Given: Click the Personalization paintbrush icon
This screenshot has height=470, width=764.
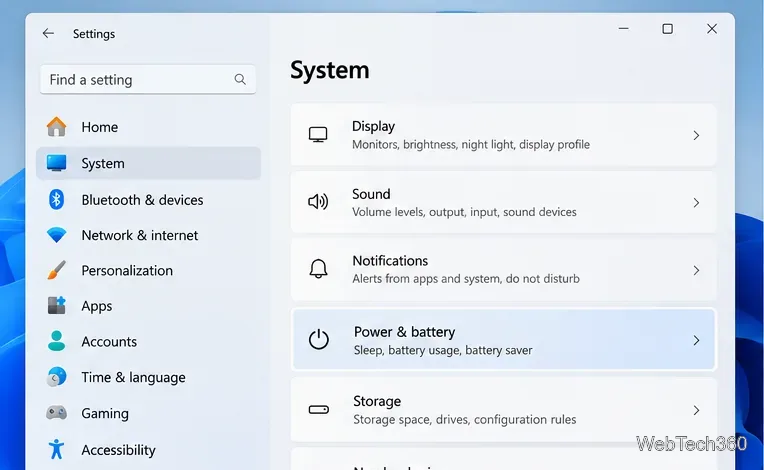Looking at the screenshot, I should (57, 270).
